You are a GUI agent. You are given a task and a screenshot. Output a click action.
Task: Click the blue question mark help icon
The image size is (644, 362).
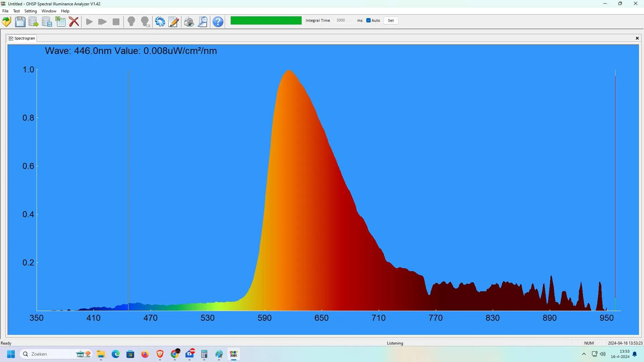(218, 22)
